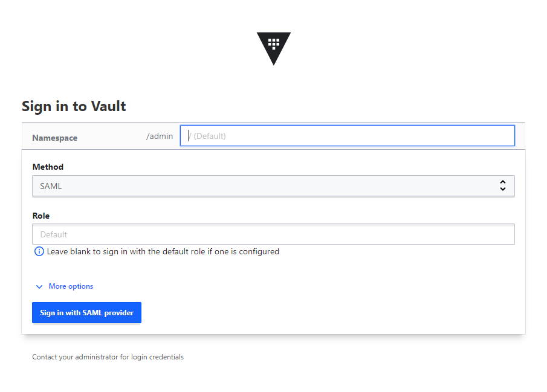This screenshot has height=392, width=547.
Task: Click the /admin namespace prefix
Action: [x=160, y=136]
